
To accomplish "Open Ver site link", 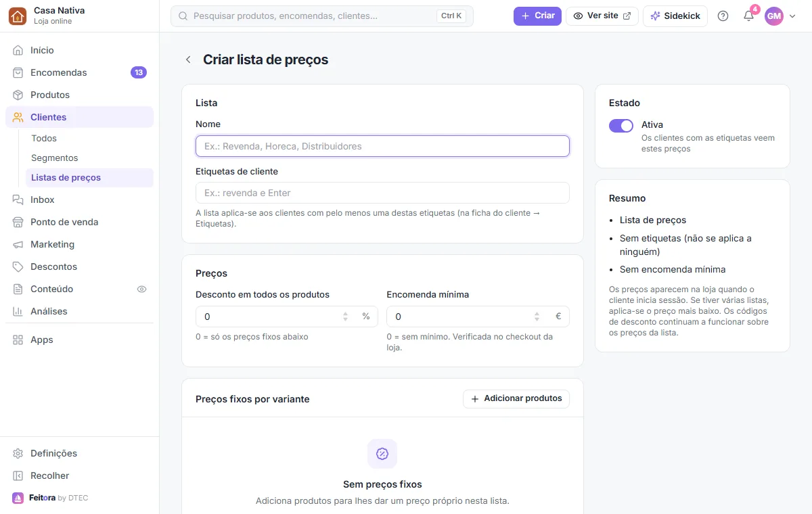I will click(602, 16).
